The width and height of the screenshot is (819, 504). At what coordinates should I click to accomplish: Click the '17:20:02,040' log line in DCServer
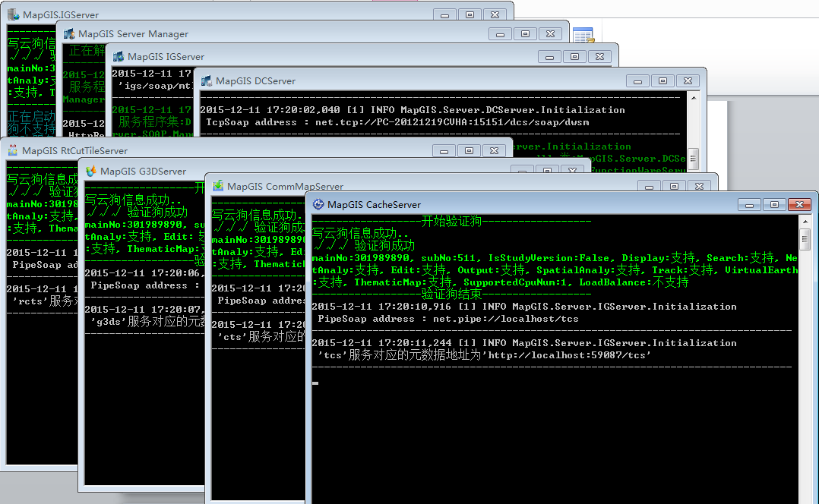(x=413, y=110)
